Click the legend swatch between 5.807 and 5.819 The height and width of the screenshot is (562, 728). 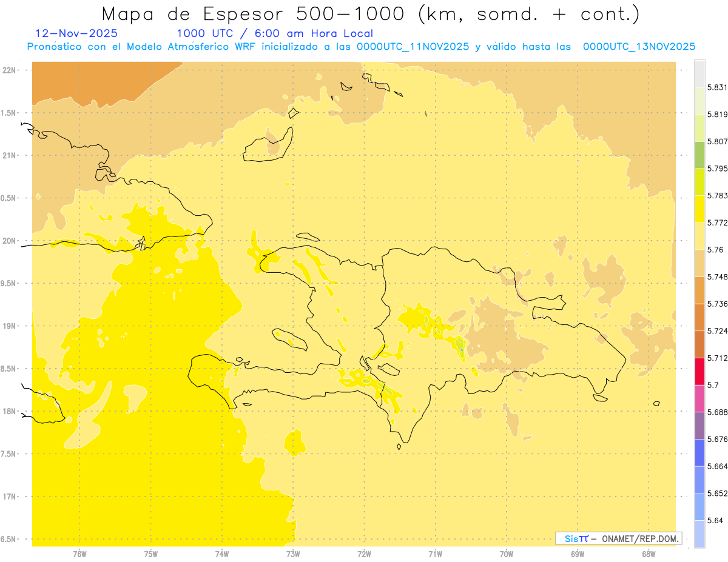(x=699, y=128)
